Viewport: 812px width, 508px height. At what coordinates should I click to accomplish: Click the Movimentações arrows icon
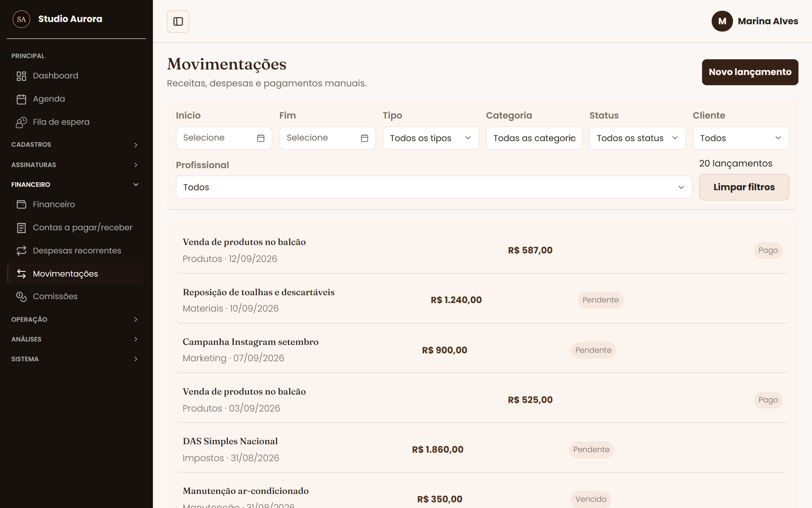21,274
